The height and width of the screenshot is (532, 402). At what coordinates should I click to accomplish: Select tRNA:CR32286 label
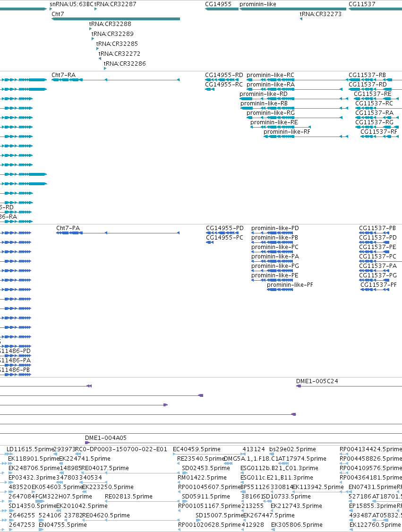125,63
